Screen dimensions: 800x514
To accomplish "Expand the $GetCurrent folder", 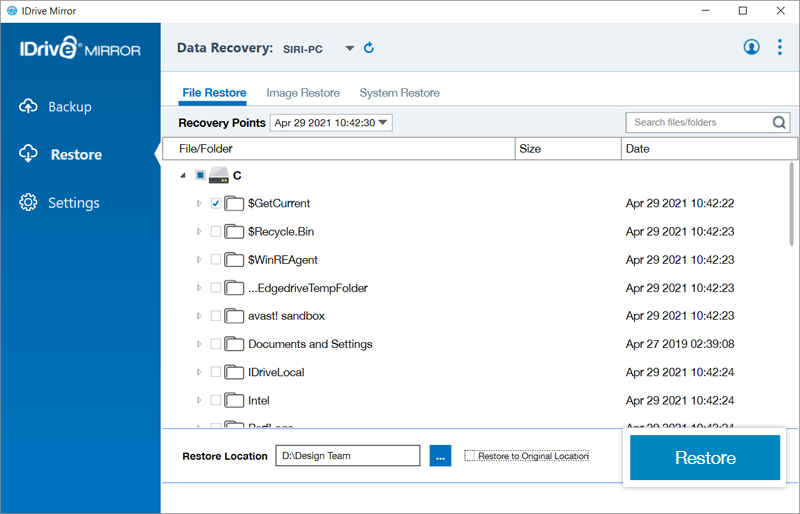I will pyautogui.click(x=199, y=203).
